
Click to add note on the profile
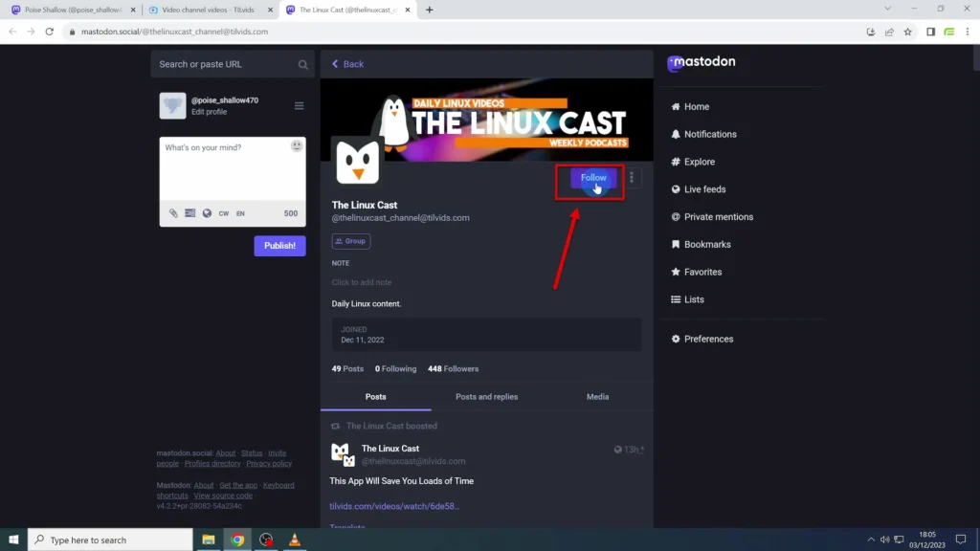point(361,282)
